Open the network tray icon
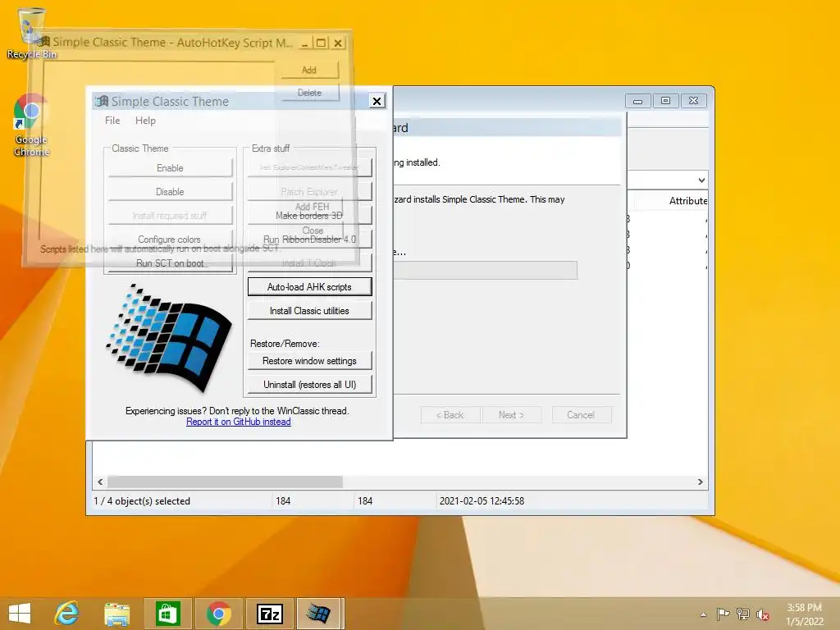 pyautogui.click(x=743, y=614)
